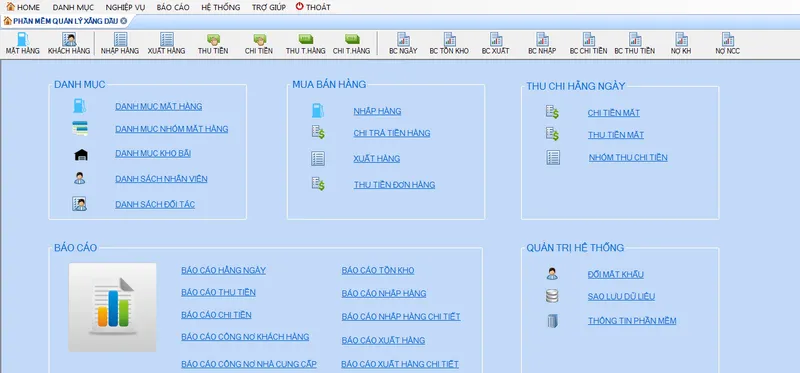
Task: Click THOÁT to exit the program
Action: [313, 7]
